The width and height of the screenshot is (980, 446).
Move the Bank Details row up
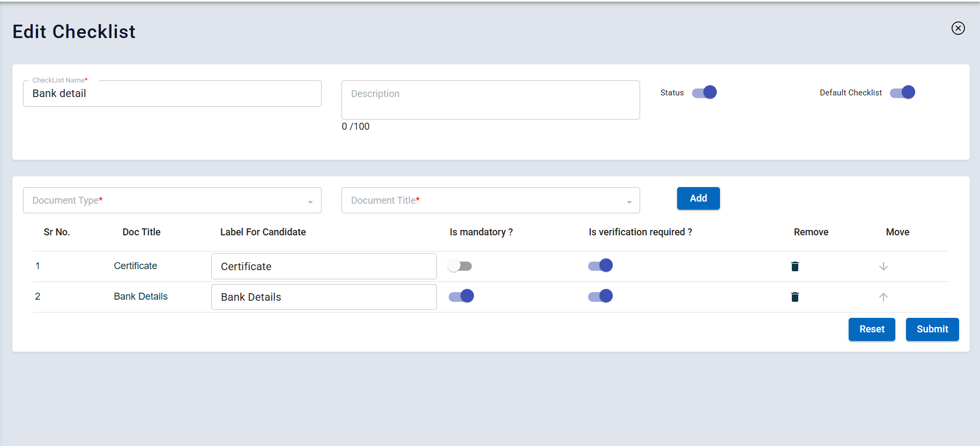click(884, 297)
